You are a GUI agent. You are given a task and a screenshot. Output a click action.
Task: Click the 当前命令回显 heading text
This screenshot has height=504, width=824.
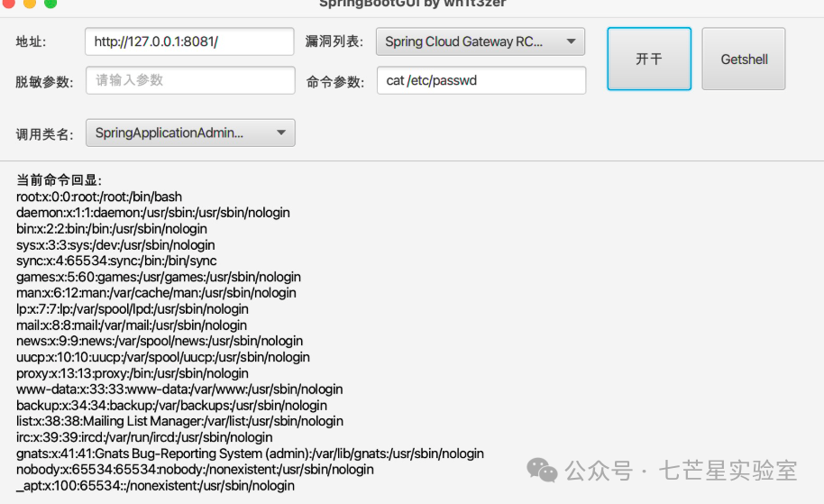[59, 180]
